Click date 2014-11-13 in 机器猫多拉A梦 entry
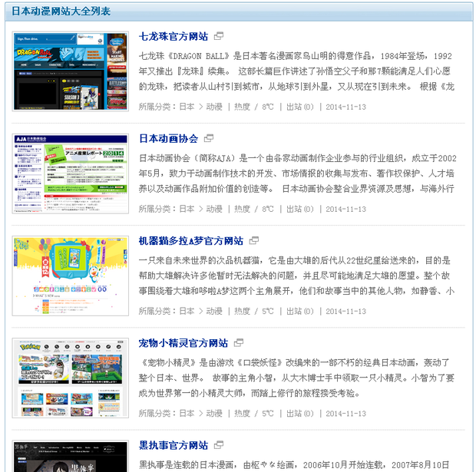Image resolution: width=476 pixels, height=472 pixels. click(345, 312)
